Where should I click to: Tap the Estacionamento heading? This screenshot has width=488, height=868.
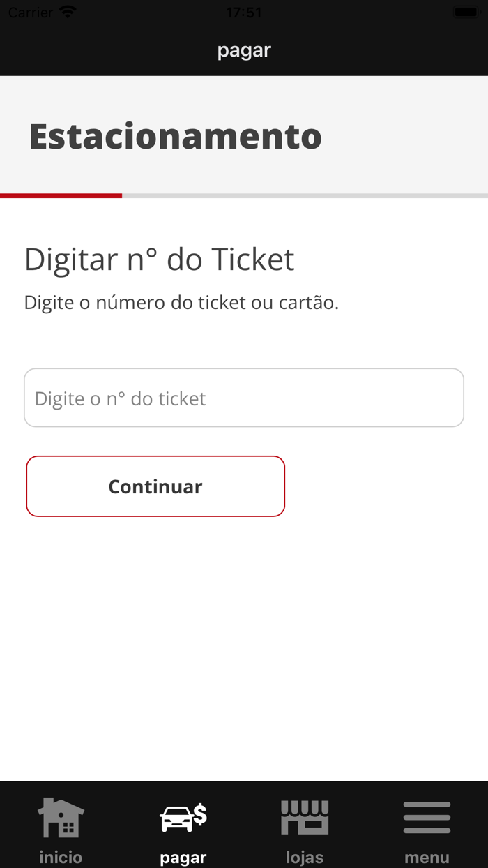pos(176,136)
